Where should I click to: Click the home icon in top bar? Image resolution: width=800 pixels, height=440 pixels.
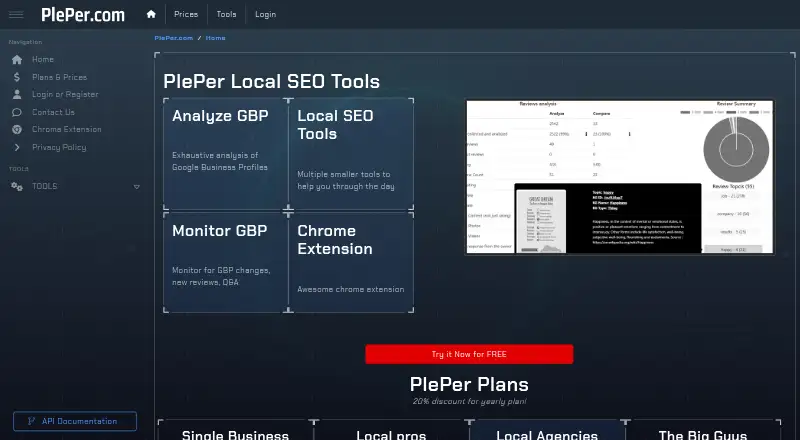point(151,14)
